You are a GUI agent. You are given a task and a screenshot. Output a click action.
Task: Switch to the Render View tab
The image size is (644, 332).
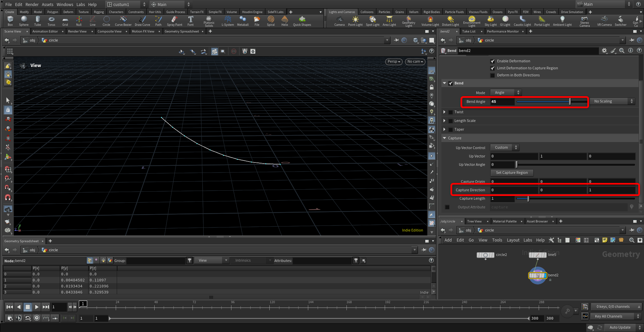pos(77,31)
